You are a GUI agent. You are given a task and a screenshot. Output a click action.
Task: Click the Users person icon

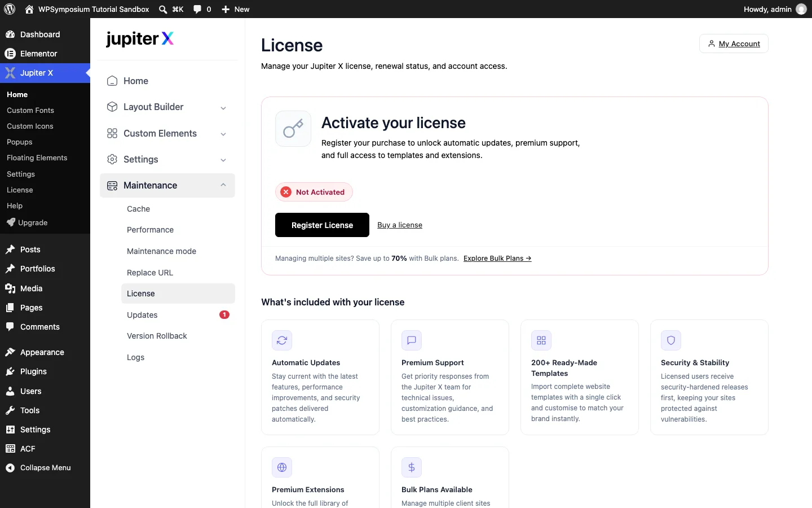10,391
